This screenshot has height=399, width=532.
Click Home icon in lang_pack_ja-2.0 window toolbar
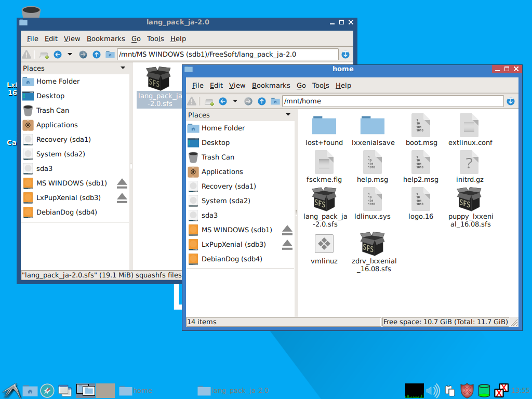[x=110, y=54]
